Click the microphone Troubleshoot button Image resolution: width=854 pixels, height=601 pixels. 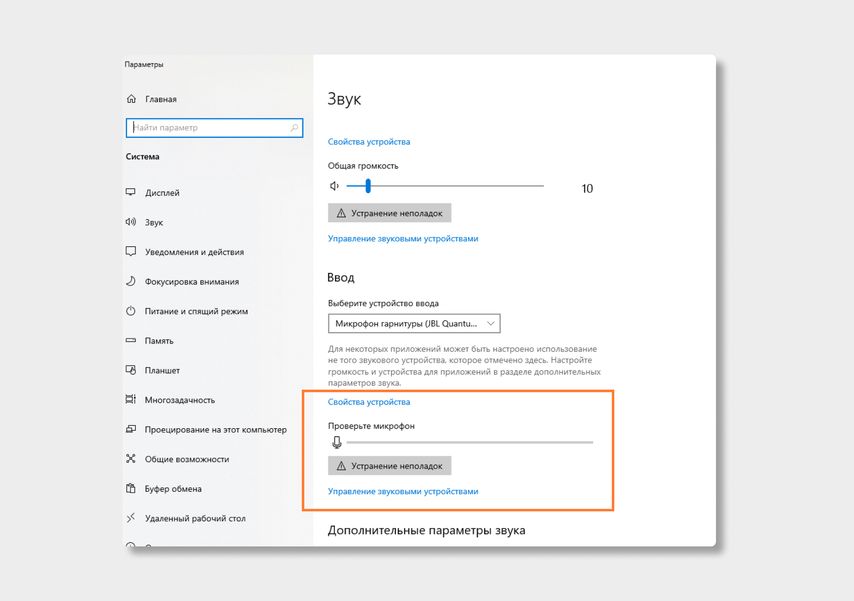coord(390,466)
